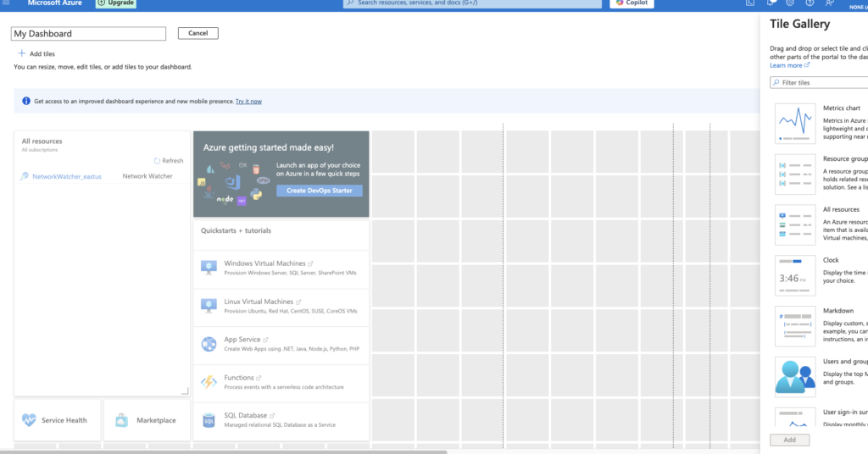Click the All resources tile title
This screenshot has width=868, height=454.
[x=42, y=141]
